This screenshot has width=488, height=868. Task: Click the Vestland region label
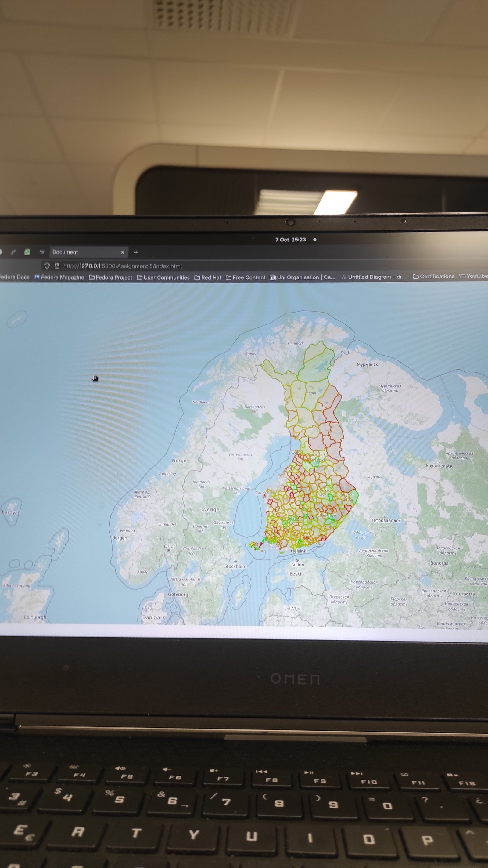click(127, 530)
